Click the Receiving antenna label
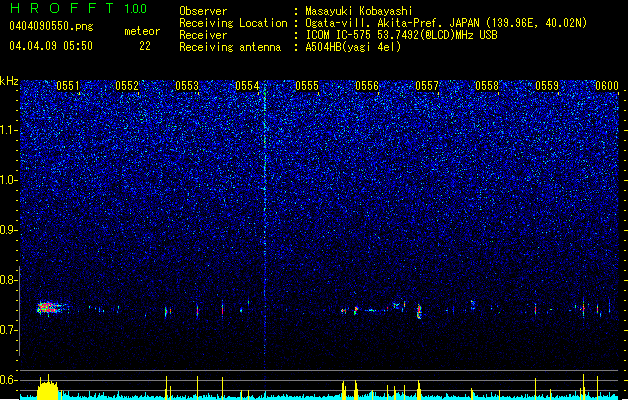 click(x=230, y=47)
